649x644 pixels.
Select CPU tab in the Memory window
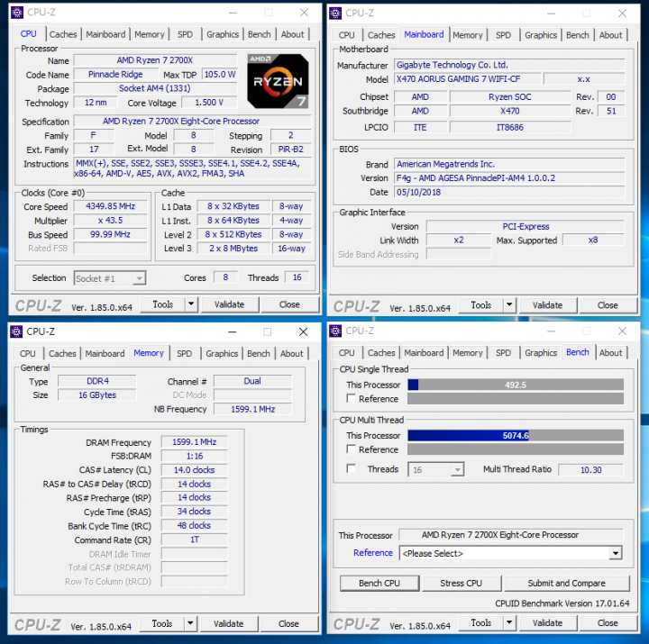coord(28,354)
